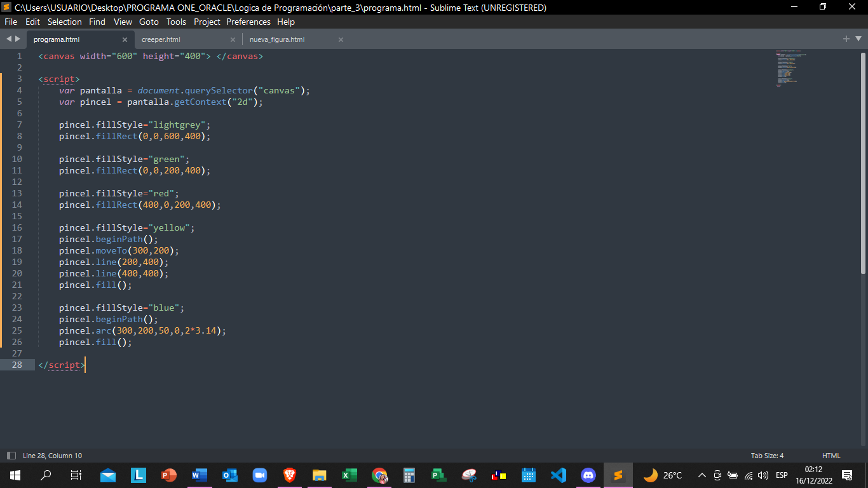The height and width of the screenshot is (488, 868).
Task: Open the Find menu
Action: 97,22
